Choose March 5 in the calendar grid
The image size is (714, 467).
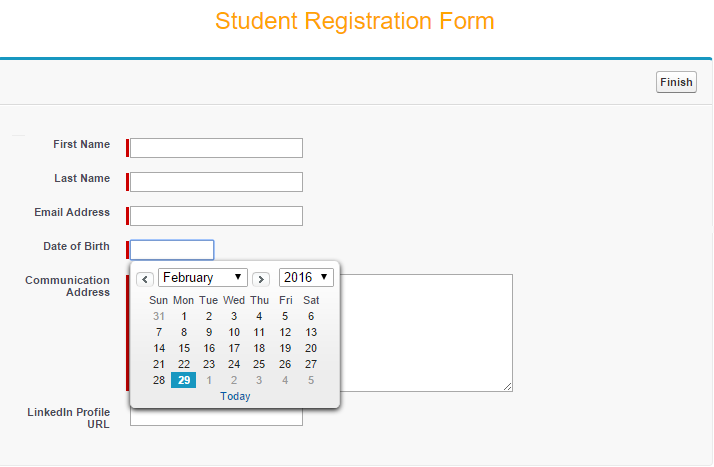(x=311, y=380)
